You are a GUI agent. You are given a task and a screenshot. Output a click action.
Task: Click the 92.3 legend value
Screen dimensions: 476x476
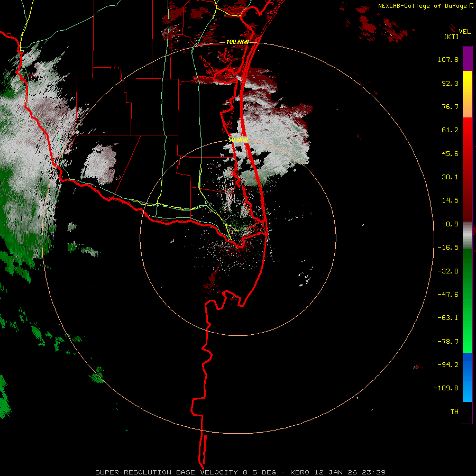tap(450, 83)
